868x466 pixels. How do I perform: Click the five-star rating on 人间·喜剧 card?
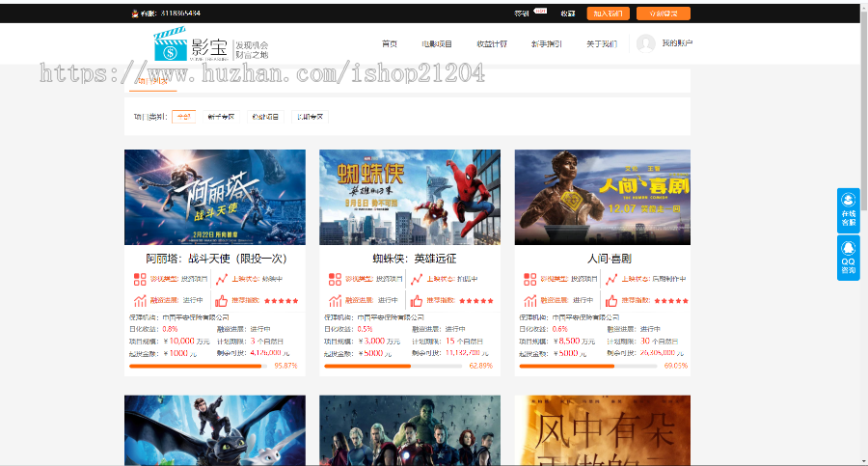point(671,301)
